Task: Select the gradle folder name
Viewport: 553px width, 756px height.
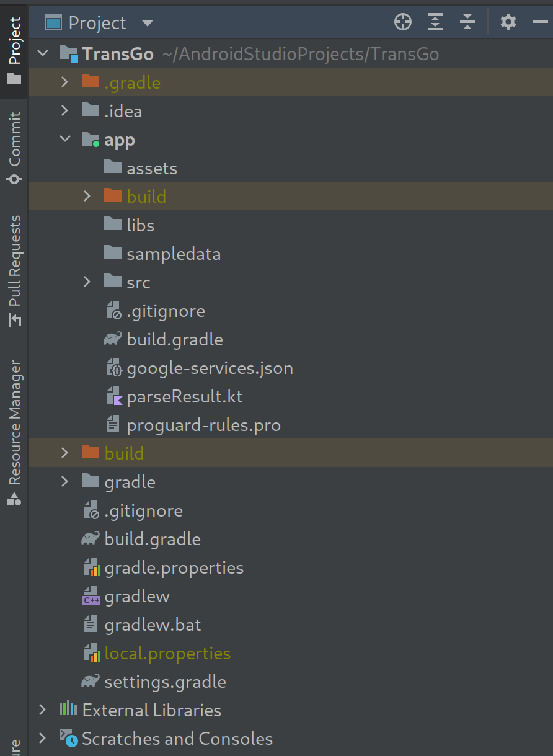Action: (130, 483)
